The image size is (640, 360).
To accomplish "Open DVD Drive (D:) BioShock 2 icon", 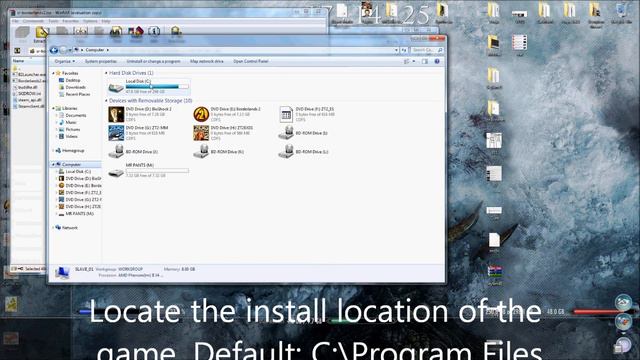I will (x=116, y=114).
